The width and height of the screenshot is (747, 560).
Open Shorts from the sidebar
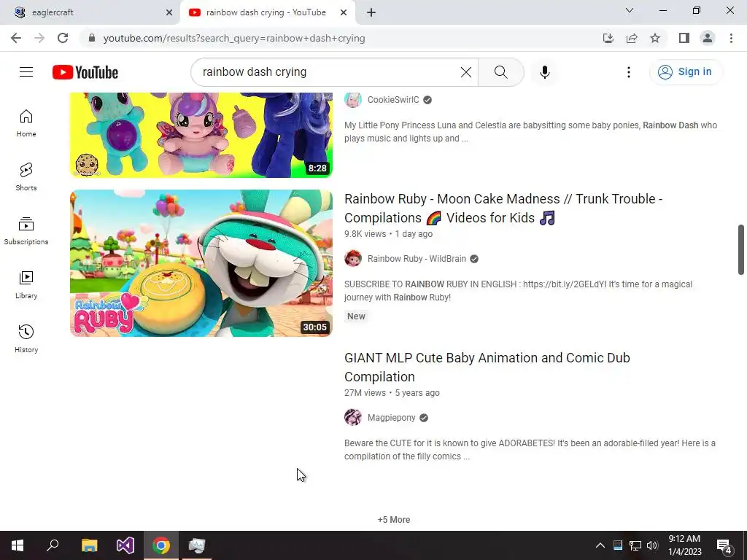click(26, 176)
